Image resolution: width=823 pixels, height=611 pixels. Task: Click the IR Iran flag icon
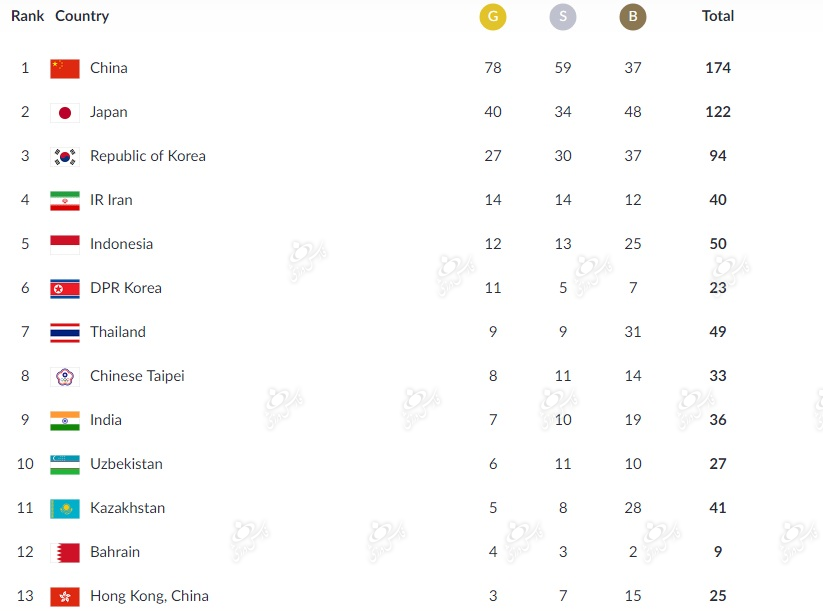coord(65,201)
